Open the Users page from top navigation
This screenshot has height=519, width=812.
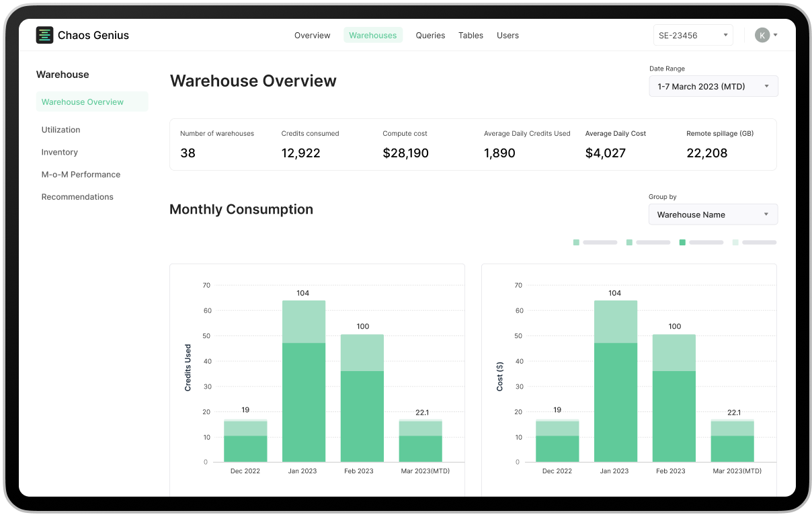pyautogui.click(x=507, y=35)
